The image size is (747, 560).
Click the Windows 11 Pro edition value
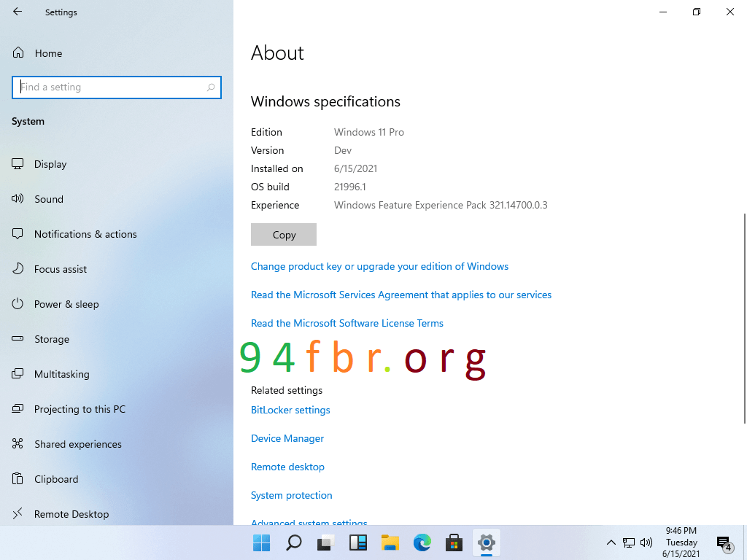[368, 132]
